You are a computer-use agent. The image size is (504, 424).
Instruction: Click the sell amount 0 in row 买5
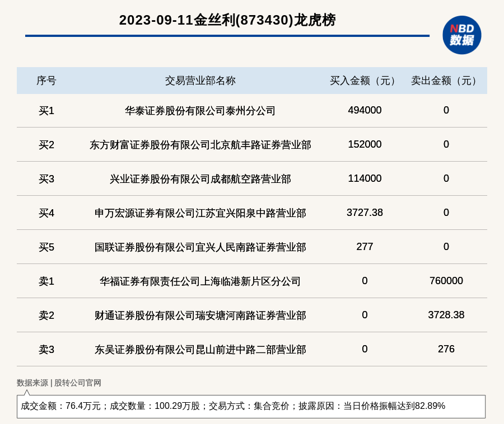446,247
